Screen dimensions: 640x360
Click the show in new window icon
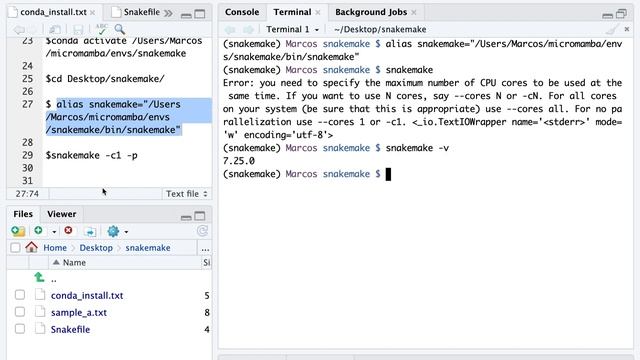pyautogui.click(x=55, y=29)
